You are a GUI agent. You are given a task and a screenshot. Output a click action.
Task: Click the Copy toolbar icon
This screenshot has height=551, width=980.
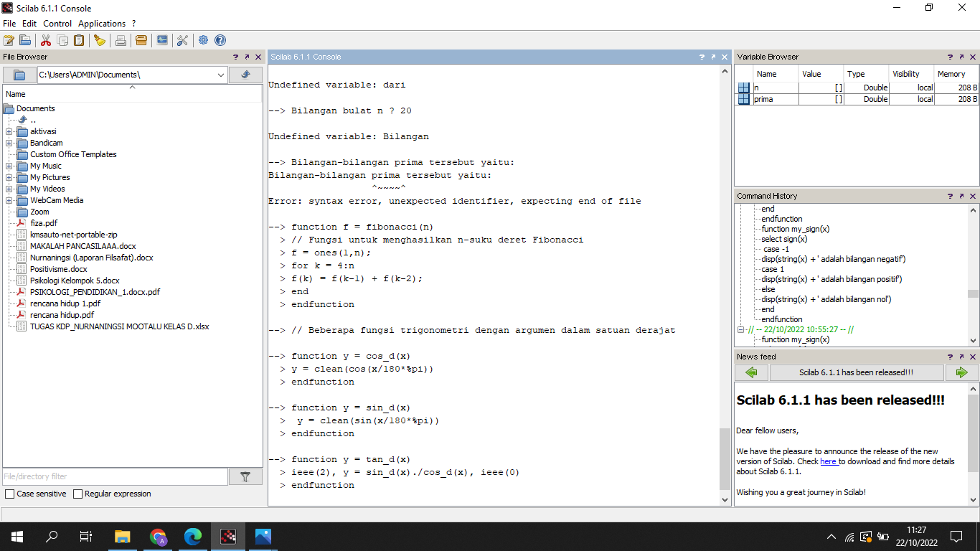click(63, 40)
